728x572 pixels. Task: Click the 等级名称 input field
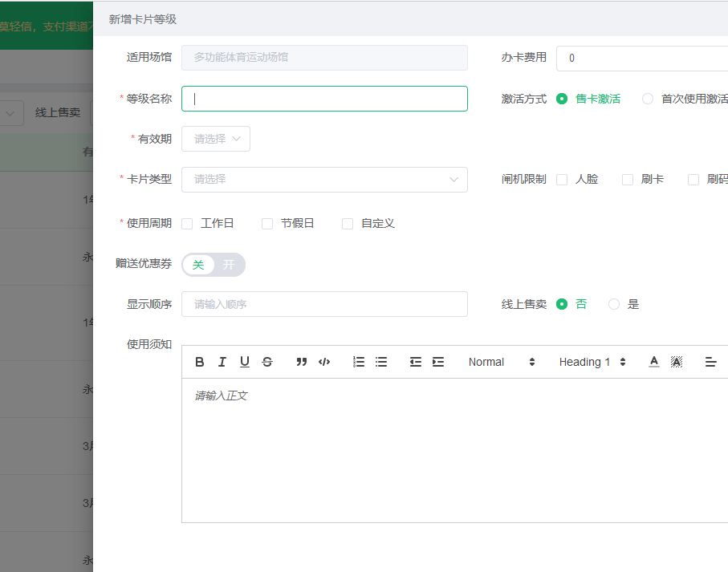(324, 99)
